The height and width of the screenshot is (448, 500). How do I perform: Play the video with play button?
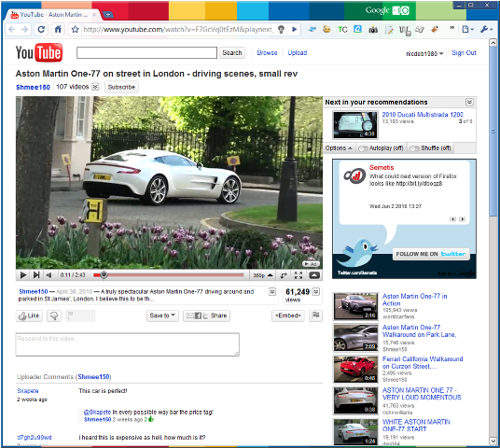(x=23, y=275)
